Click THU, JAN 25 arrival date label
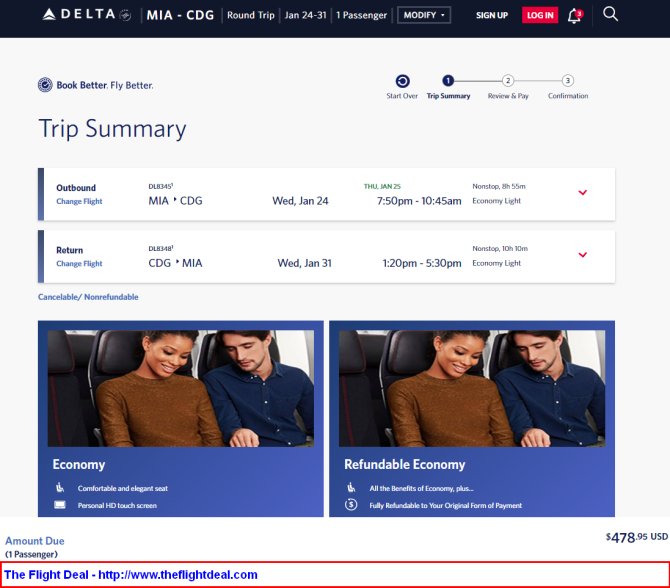The width and height of the screenshot is (670, 588). [x=382, y=186]
